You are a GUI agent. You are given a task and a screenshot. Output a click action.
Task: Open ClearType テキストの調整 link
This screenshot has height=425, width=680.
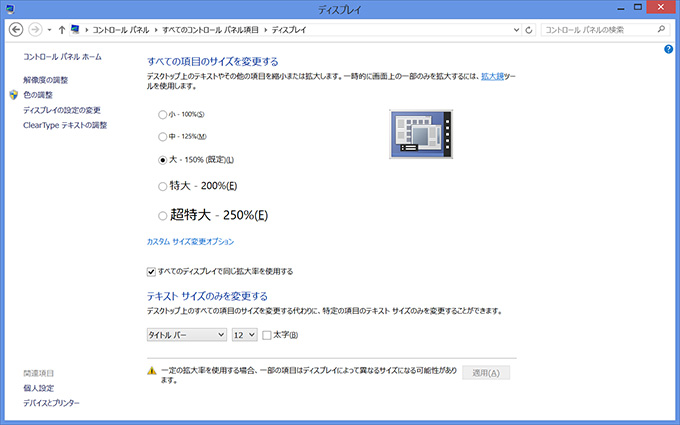coord(65,125)
